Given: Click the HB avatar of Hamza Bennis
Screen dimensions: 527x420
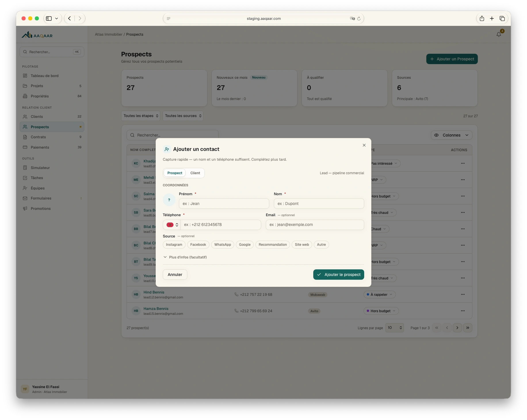Looking at the screenshot, I should coord(136,311).
